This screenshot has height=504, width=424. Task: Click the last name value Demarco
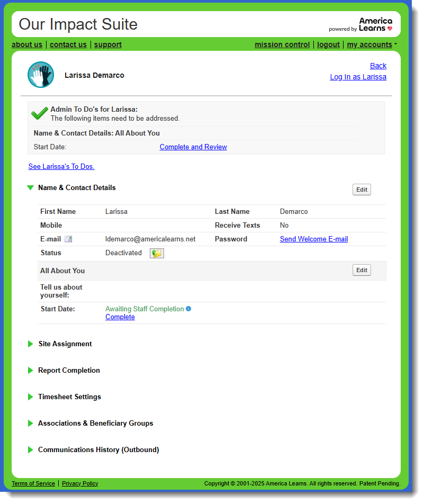[294, 212]
